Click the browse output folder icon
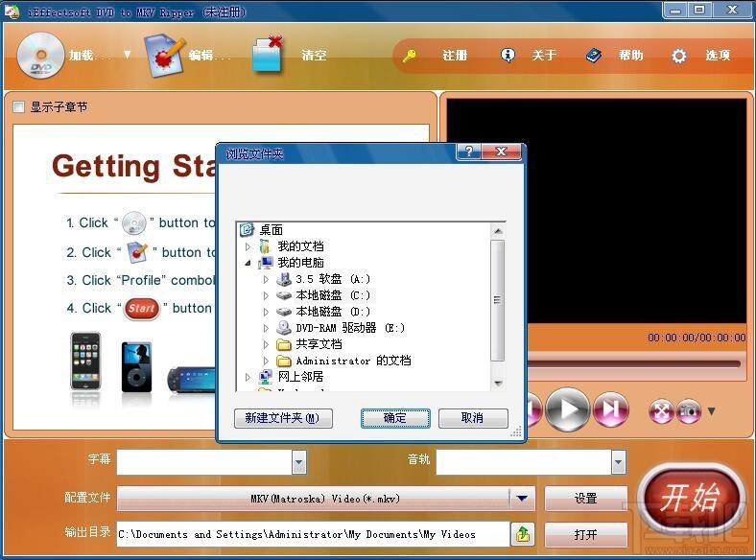Viewport: 756px width, 560px height. pos(523,534)
